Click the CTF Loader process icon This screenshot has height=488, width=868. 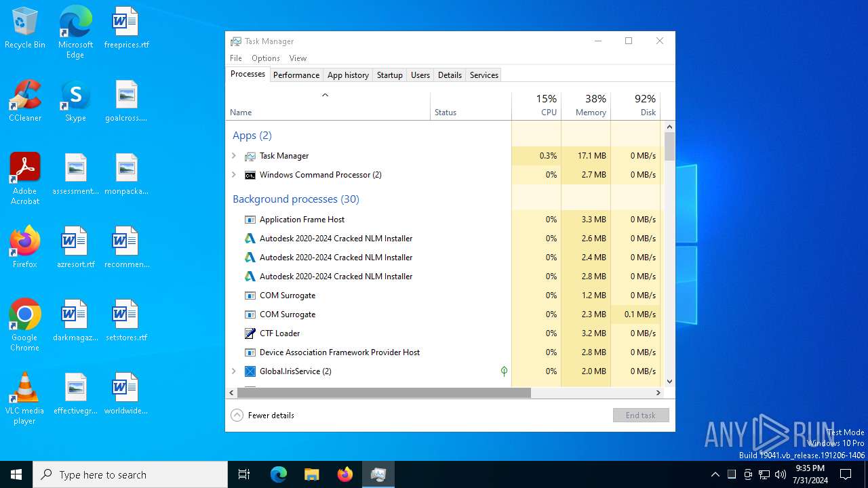tap(250, 333)
